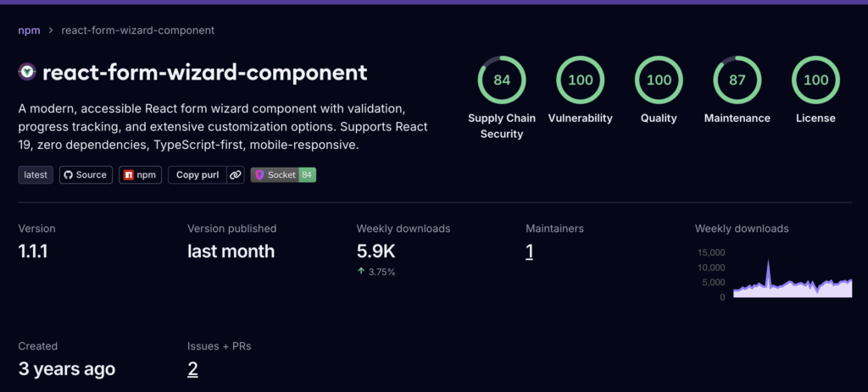Image resolution: width=868 pixels, height=392 pixels.
Task: Click the react-form-wizard-component heading
Action: pyautogui.click(x=204, y=73)
